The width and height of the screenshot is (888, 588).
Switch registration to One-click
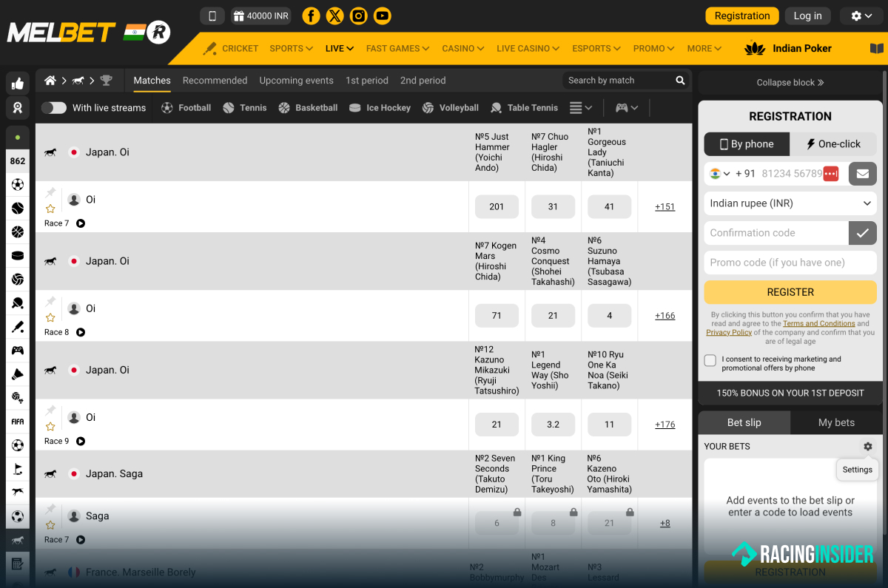(x=833, y=144)
